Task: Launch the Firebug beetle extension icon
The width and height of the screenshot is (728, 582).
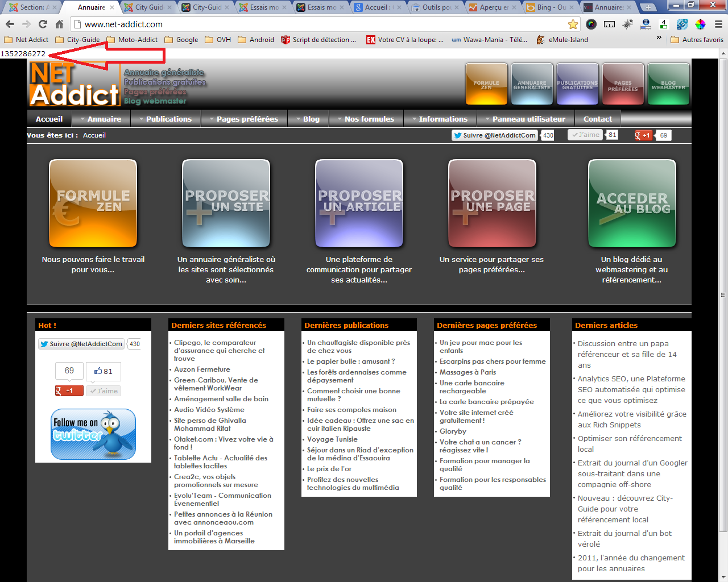Action: click(627, 24)
